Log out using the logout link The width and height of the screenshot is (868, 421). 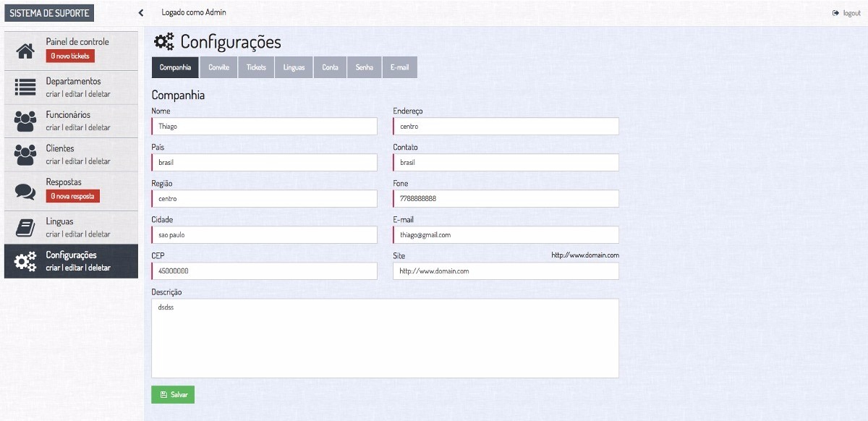point(847,13)
